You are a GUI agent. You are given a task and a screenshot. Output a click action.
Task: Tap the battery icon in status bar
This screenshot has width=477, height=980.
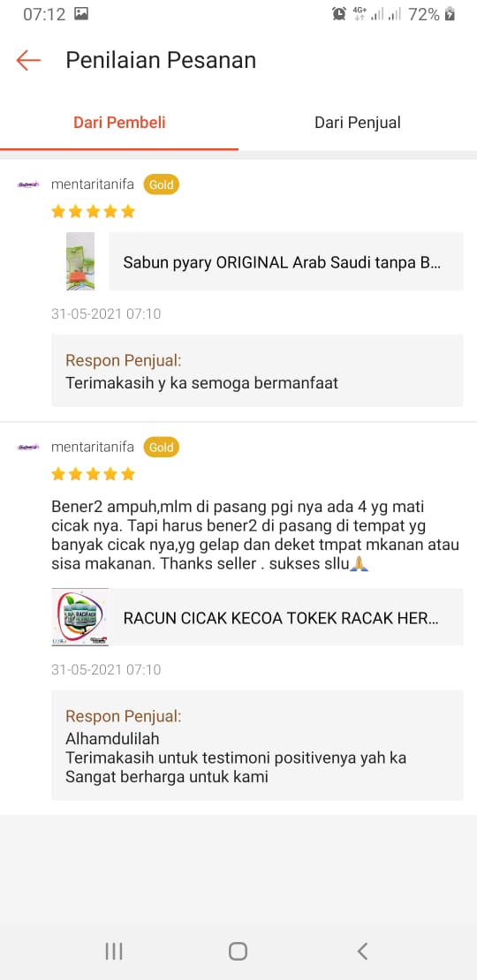450,14
